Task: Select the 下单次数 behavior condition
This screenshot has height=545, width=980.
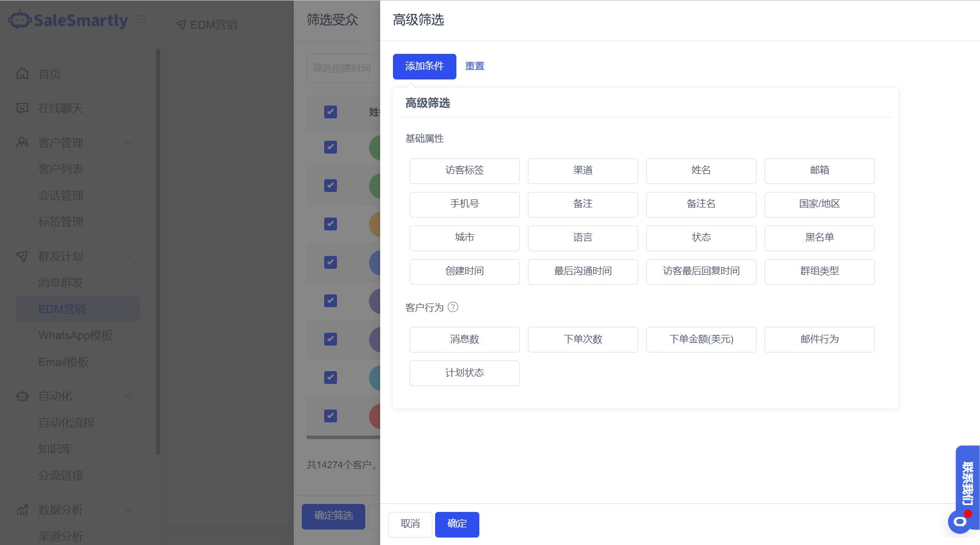Action: pyautogui.click(x=583, y=339)
